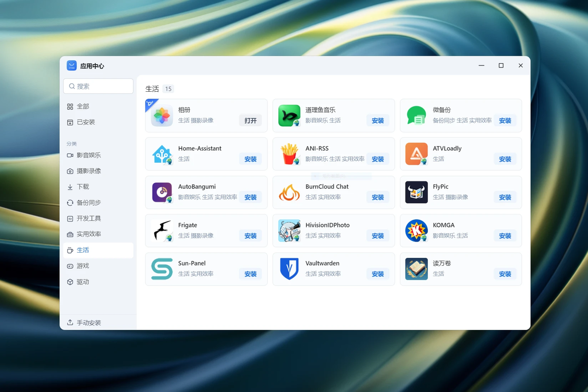Install BurnCloud Chat
This screenshot has width=588, height=392.
pos(378,197)
